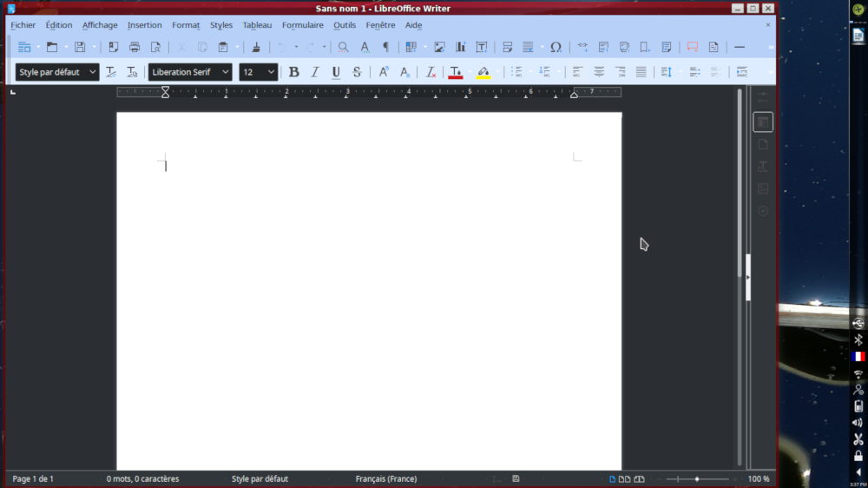Toggle formatting marks pilcrow

click(x=386, y=47)
